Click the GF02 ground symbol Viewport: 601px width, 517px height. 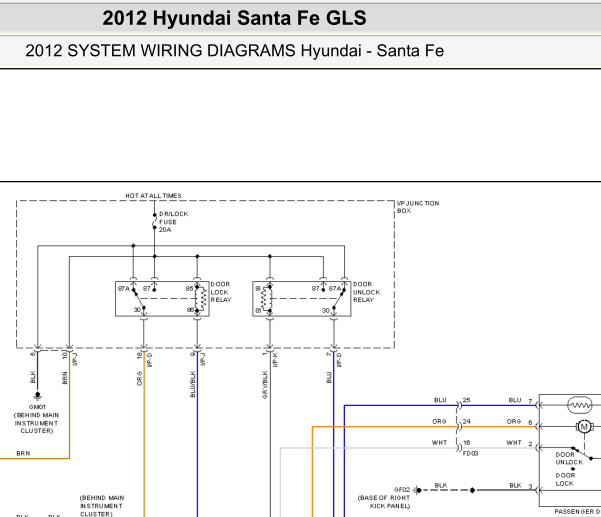417,490
